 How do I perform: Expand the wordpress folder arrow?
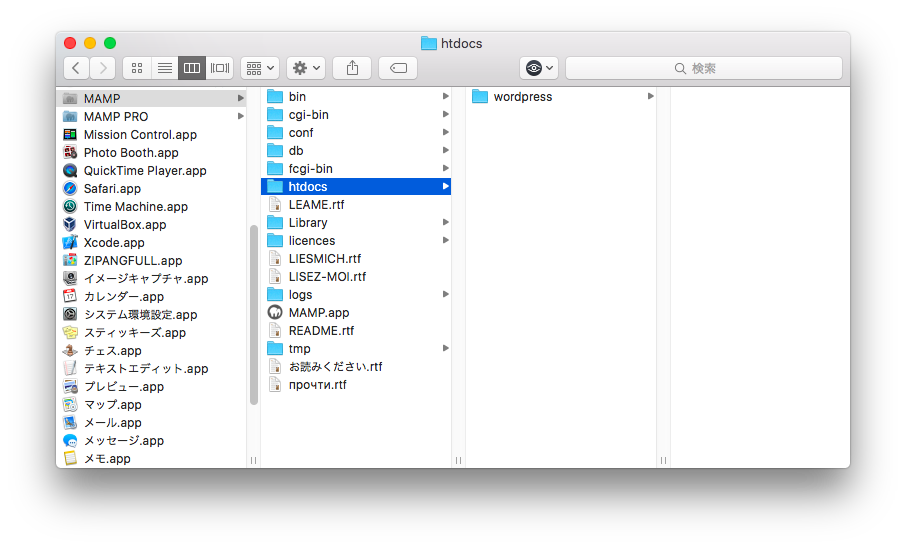point(651,97)
